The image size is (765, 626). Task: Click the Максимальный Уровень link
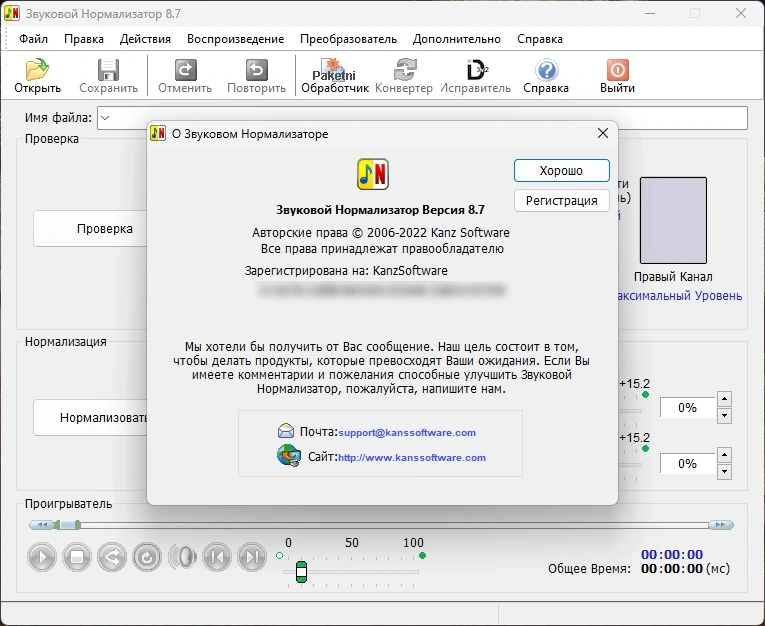point(680,296)
